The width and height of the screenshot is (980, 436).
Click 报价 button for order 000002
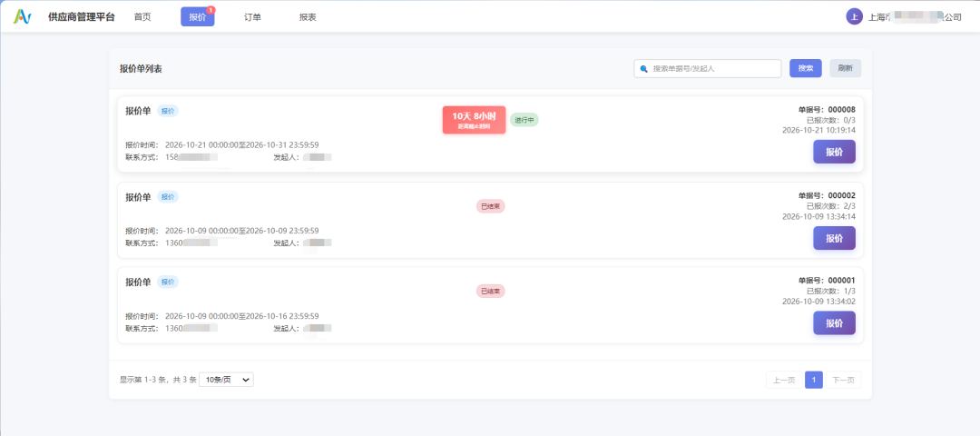(834, 238)
